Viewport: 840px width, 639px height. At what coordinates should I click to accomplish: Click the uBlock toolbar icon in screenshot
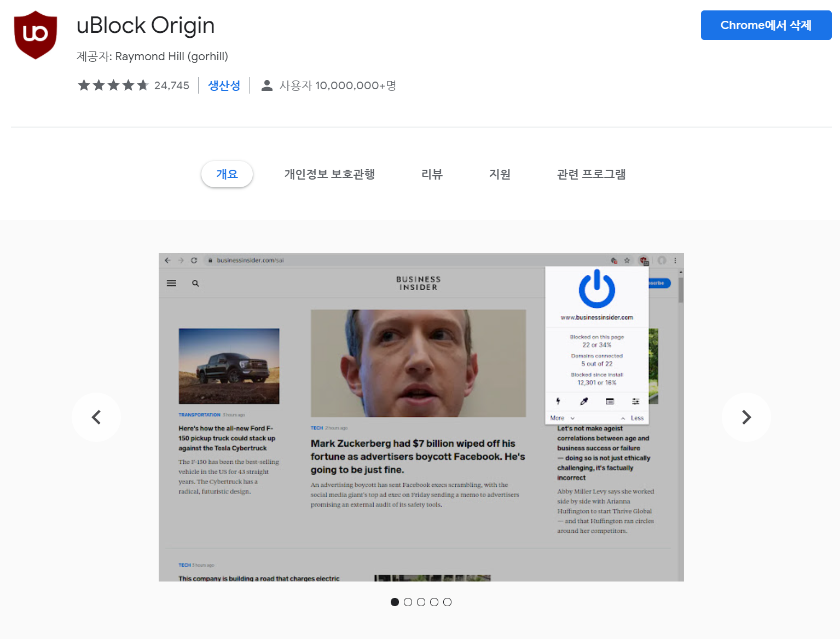click(644, 261)
